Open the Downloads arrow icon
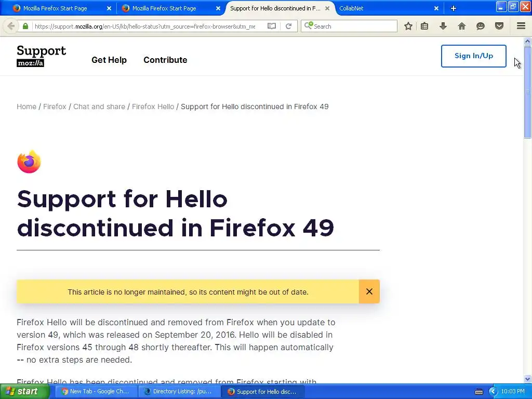 (x=443, y=26)
